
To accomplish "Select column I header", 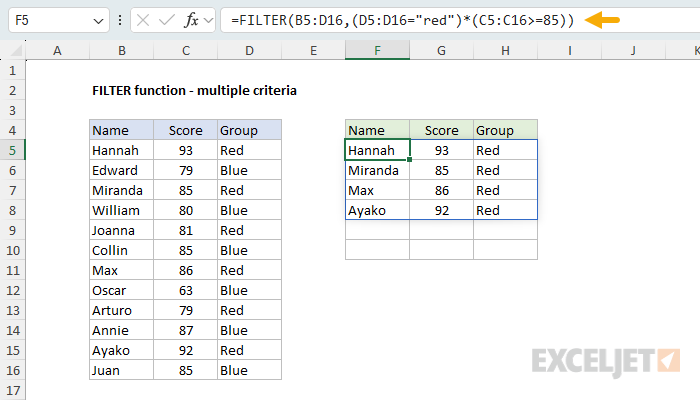I will coord(570,50).
